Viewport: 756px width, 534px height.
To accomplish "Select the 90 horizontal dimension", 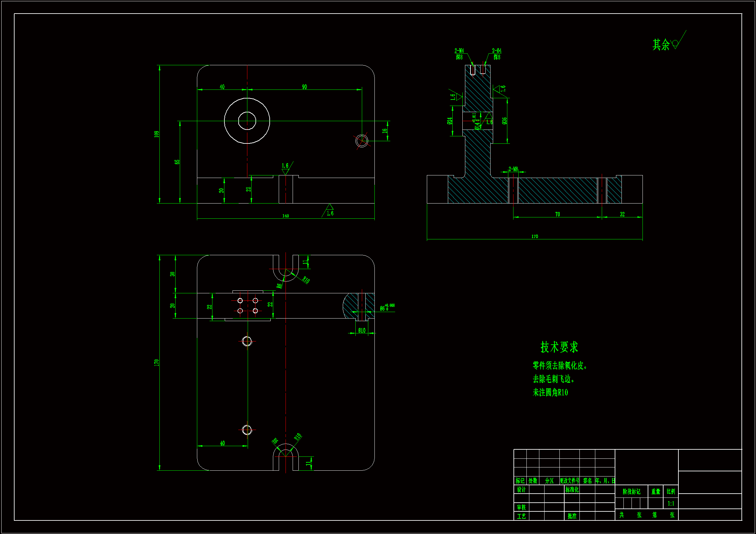I will point(304,87).
